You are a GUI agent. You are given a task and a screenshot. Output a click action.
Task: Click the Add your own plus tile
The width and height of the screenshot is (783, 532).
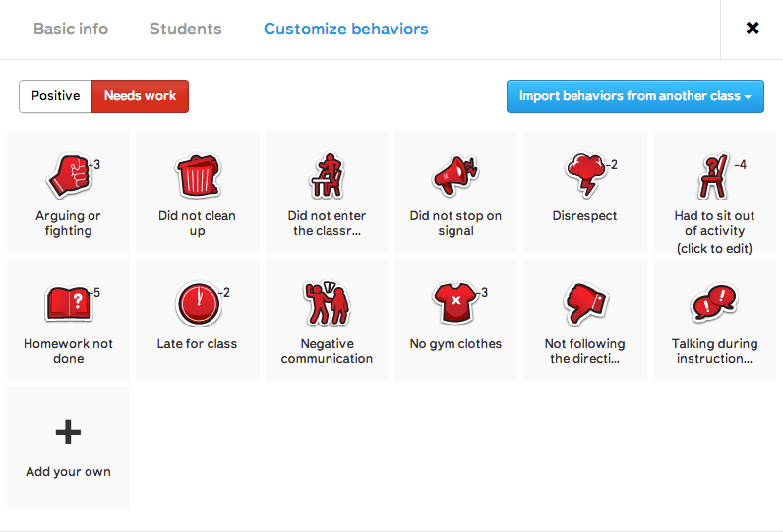click(68, 447)
